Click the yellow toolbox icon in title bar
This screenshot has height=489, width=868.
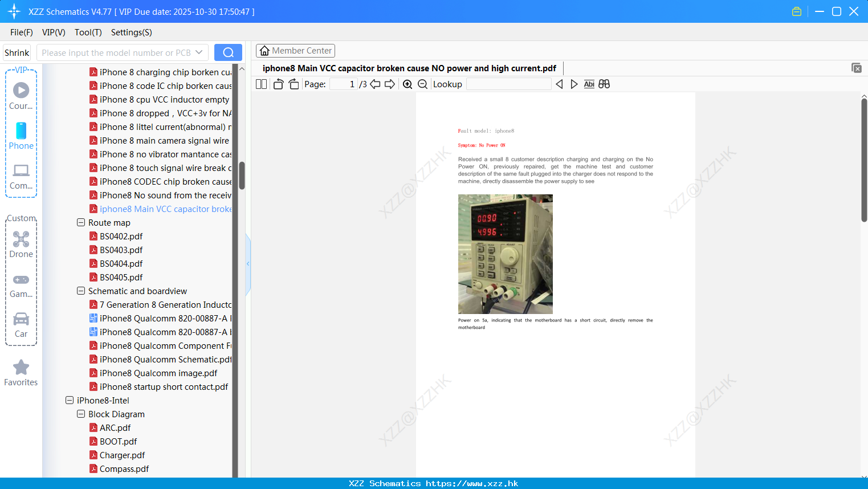797,11
